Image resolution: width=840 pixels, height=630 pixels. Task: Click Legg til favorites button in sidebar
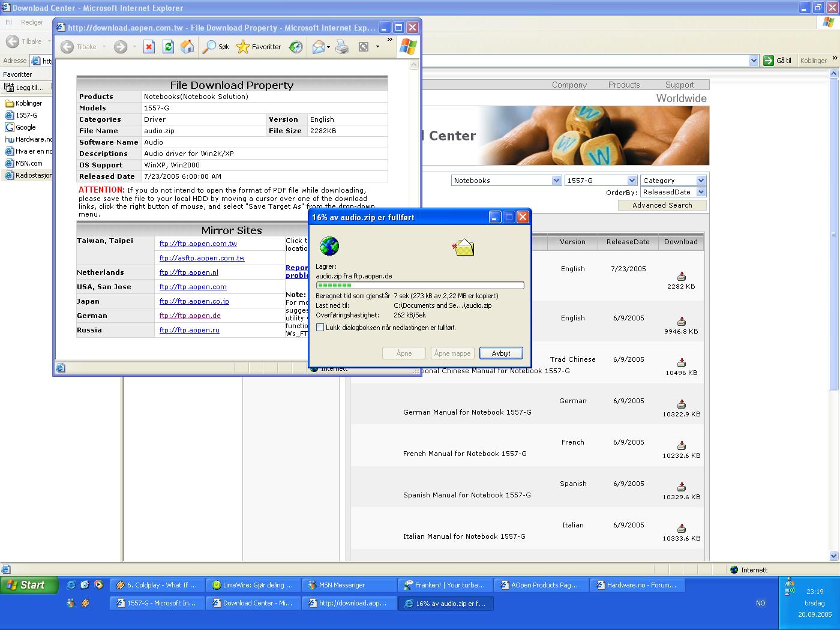24,88
